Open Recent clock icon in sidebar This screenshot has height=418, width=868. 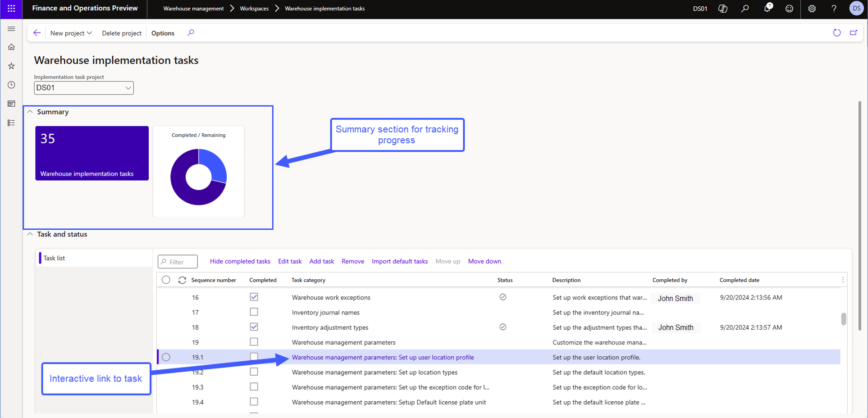[x=11, y=85]
